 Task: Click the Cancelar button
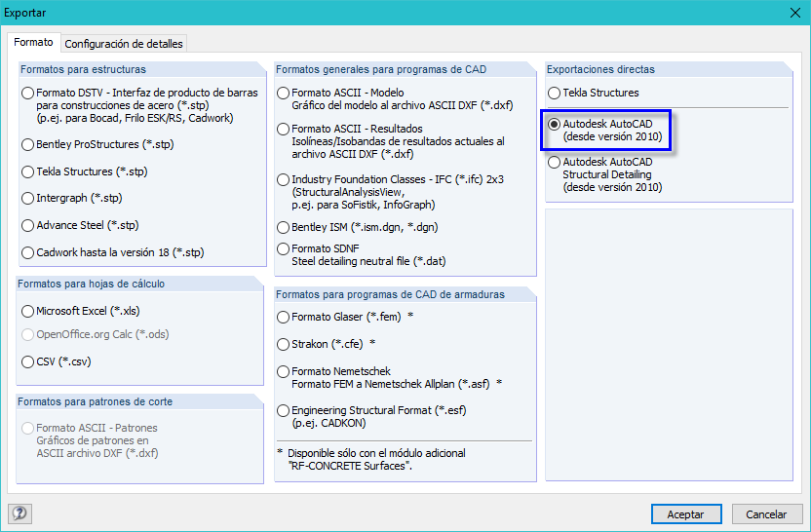click(766, 514)
